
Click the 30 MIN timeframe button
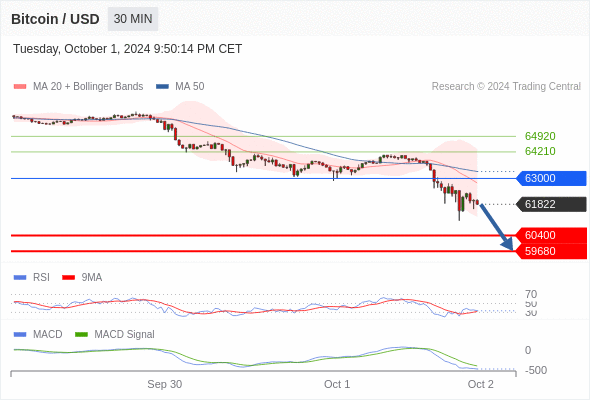pyautogui.click(x=133, y=19)
